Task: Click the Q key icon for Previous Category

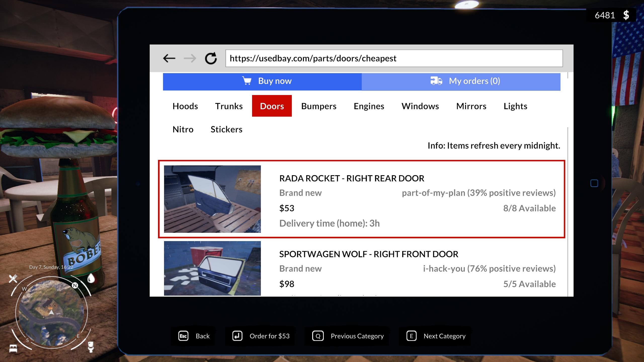Action: coord(318,336)
